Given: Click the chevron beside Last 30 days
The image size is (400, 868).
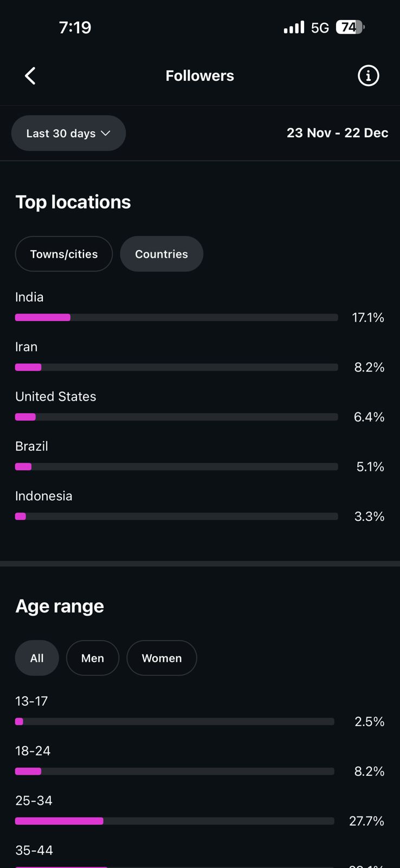Looking at the screenshot, I should coord(106,133).
